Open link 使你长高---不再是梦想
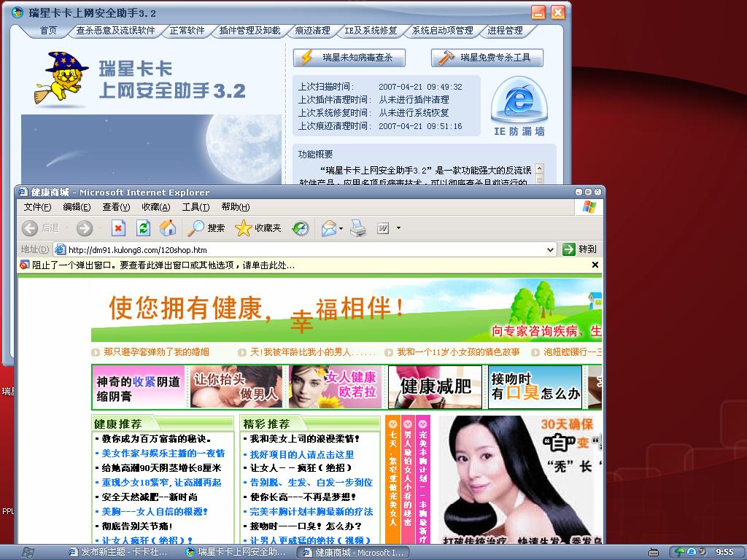This screenshot has width=747, height=560. [303, 497]
